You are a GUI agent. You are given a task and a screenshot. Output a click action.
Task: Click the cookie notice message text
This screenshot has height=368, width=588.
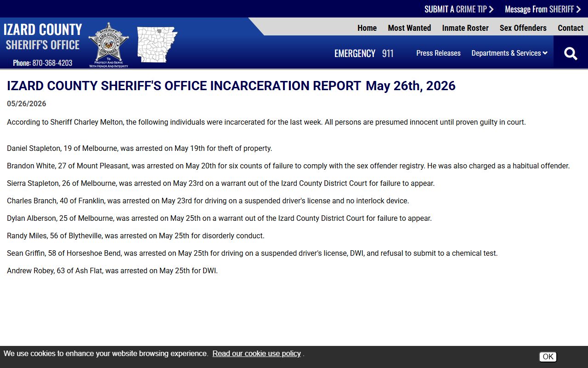click(x=106, y=354)
